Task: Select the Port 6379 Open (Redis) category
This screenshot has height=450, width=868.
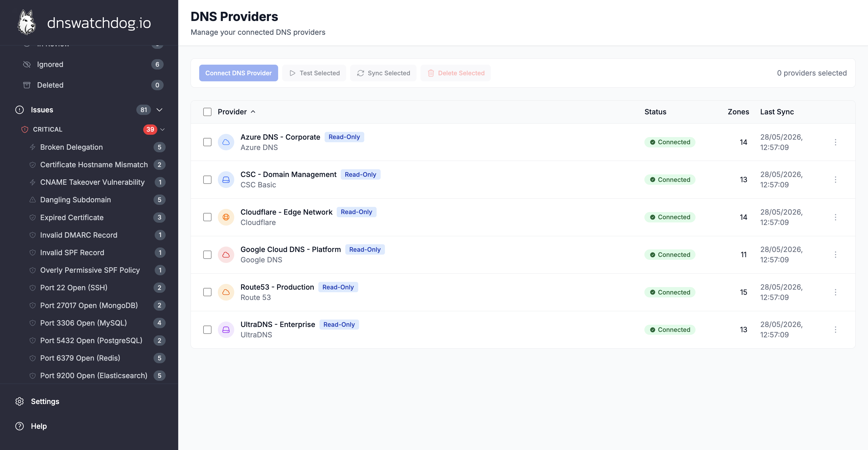Action: click(97, 358)
